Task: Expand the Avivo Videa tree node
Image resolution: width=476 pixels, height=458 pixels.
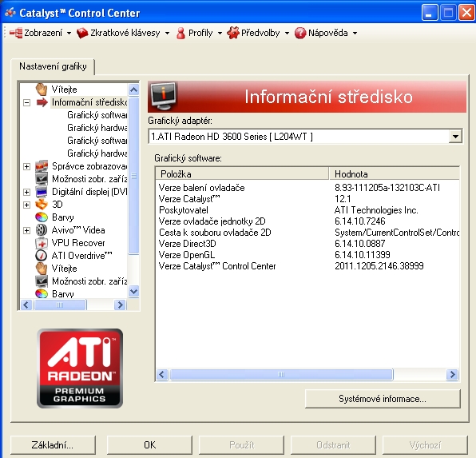Action: tap(26, 230)
